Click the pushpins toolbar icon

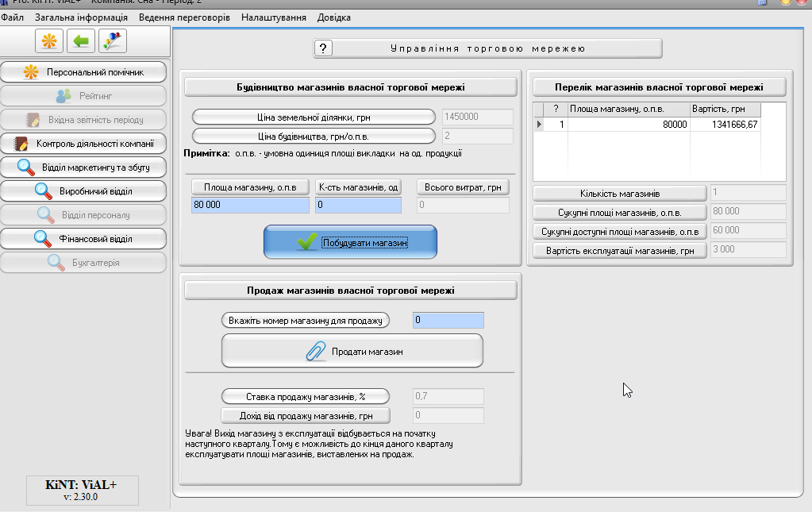pos(113,41)
